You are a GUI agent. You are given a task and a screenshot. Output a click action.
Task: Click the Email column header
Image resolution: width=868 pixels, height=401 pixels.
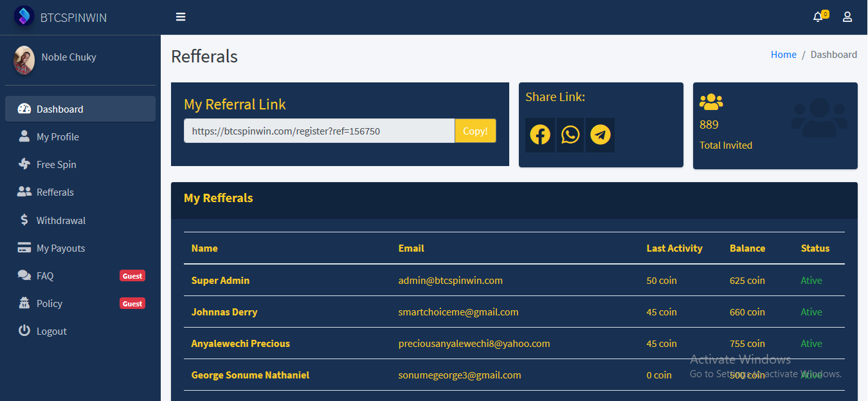411,248
